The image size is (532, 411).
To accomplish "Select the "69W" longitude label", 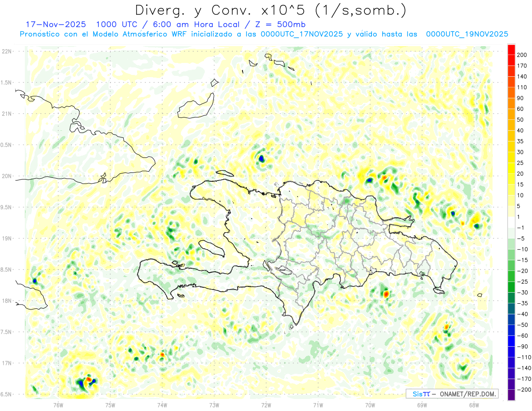I will [x=422, y=404].
